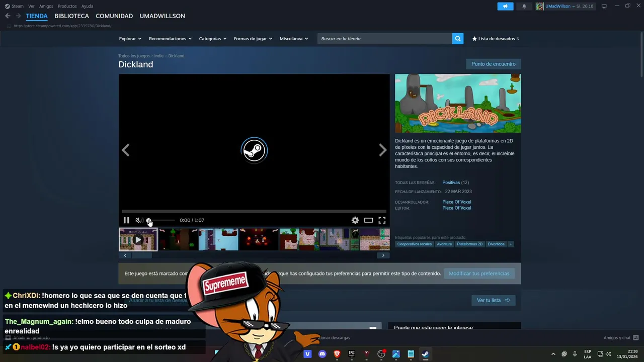Open the Miscelánea dropdown

click(x=294, y=39)
